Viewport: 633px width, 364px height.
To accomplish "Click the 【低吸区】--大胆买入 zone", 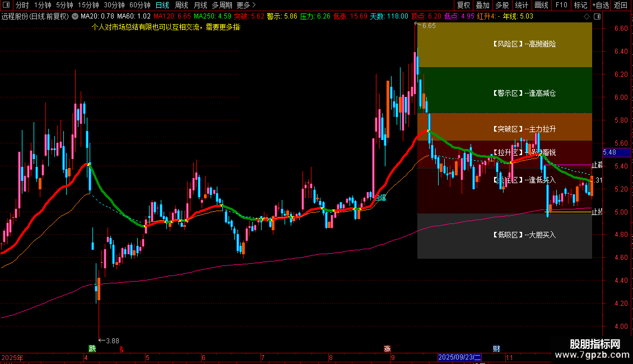I will (505, 236).
